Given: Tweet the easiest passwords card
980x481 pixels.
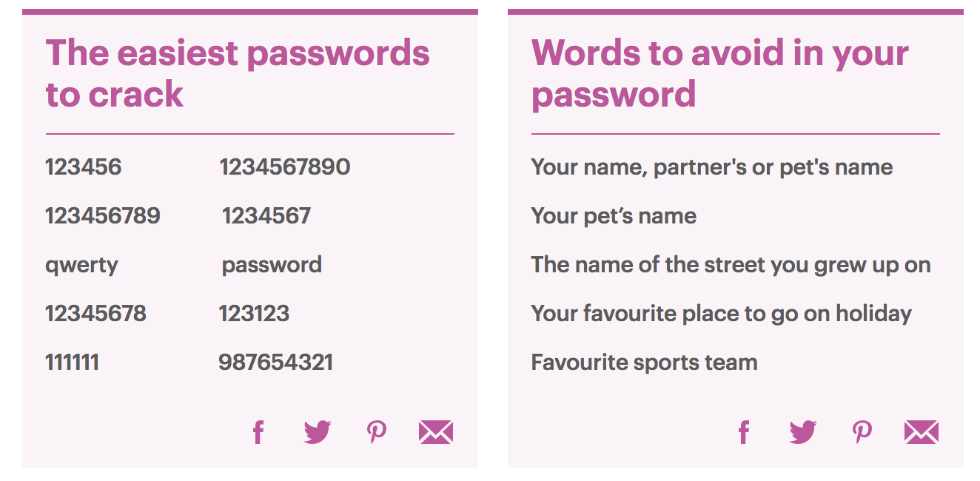Looking at the screenshot, I should (318, 432).
